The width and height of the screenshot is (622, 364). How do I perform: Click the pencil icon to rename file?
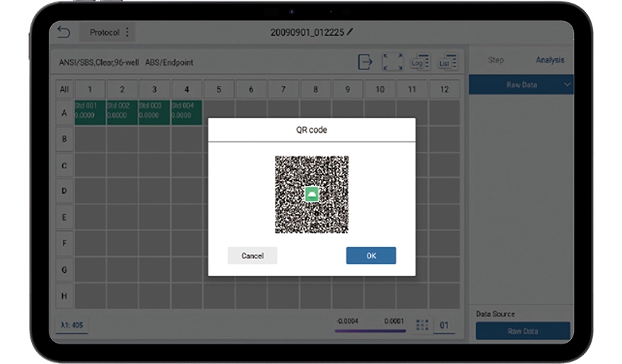[x=349, y=33]
